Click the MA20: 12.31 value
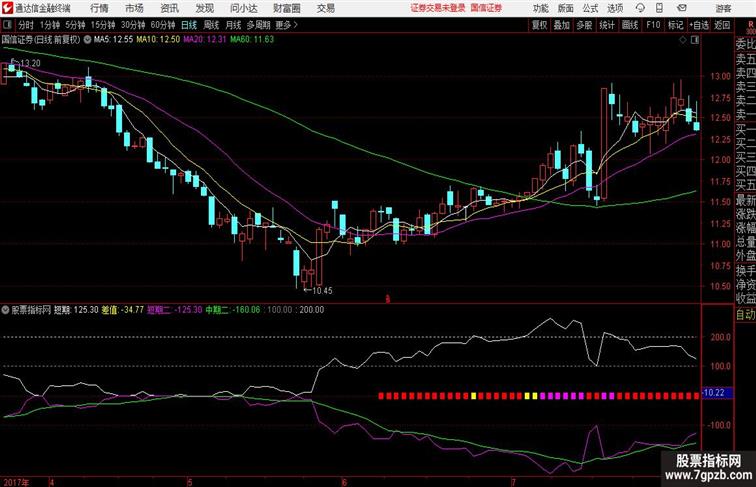The width and height of the screenshot is (756, 487). pyautogui.click(x=204, y=40)
